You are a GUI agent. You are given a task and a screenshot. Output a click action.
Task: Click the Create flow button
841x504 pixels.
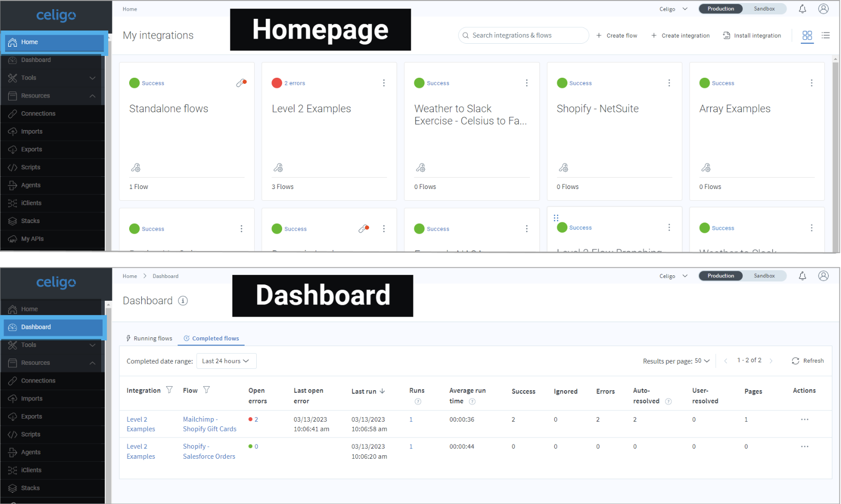617,35
